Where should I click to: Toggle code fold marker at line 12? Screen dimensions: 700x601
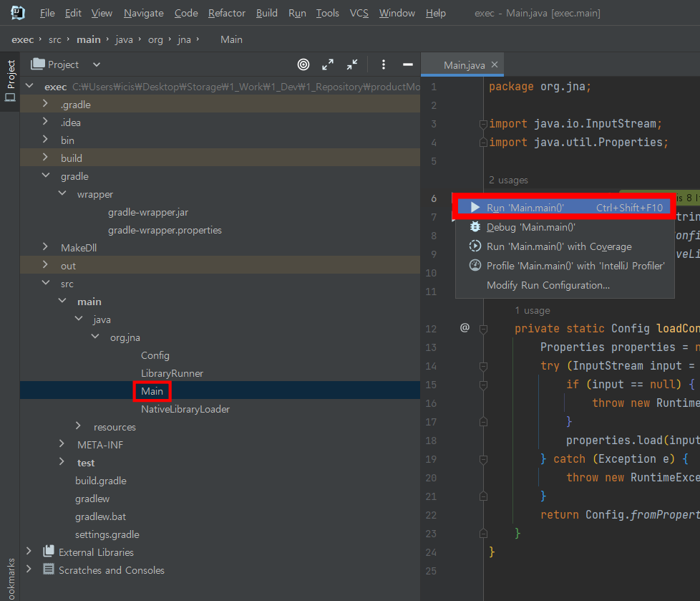pyautogui.click(x=483, y=330)
